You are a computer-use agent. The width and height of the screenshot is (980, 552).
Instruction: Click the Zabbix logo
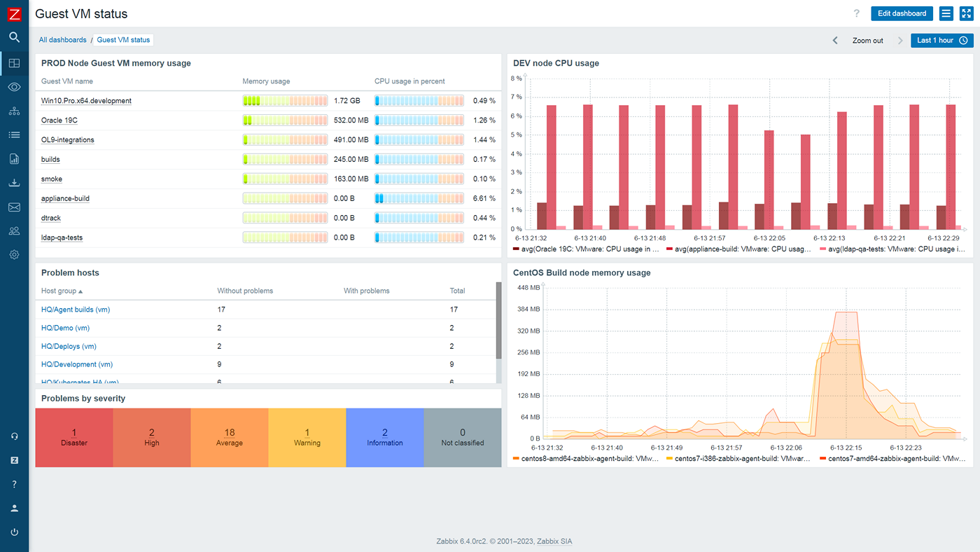point(14,13)
